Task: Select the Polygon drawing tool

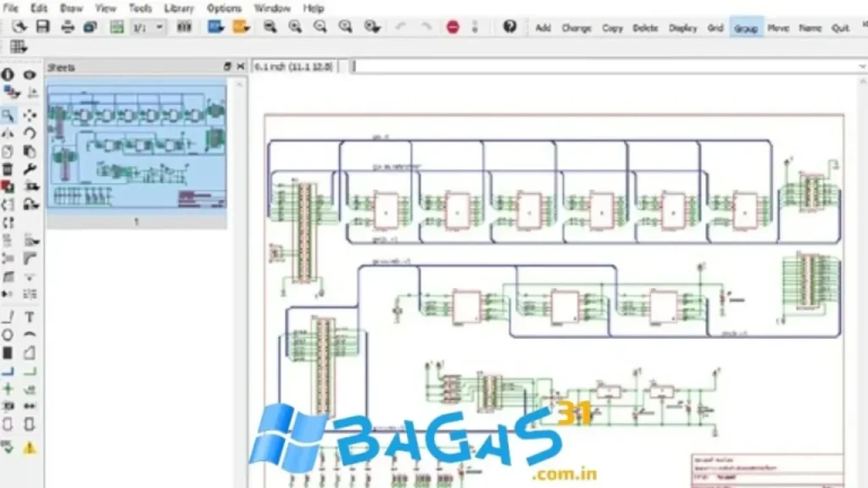Action: tap(30, 352)
